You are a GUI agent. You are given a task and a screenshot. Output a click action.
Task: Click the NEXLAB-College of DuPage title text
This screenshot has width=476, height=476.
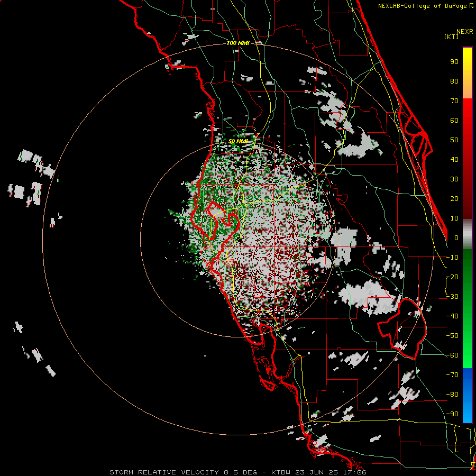pos(425,6)
